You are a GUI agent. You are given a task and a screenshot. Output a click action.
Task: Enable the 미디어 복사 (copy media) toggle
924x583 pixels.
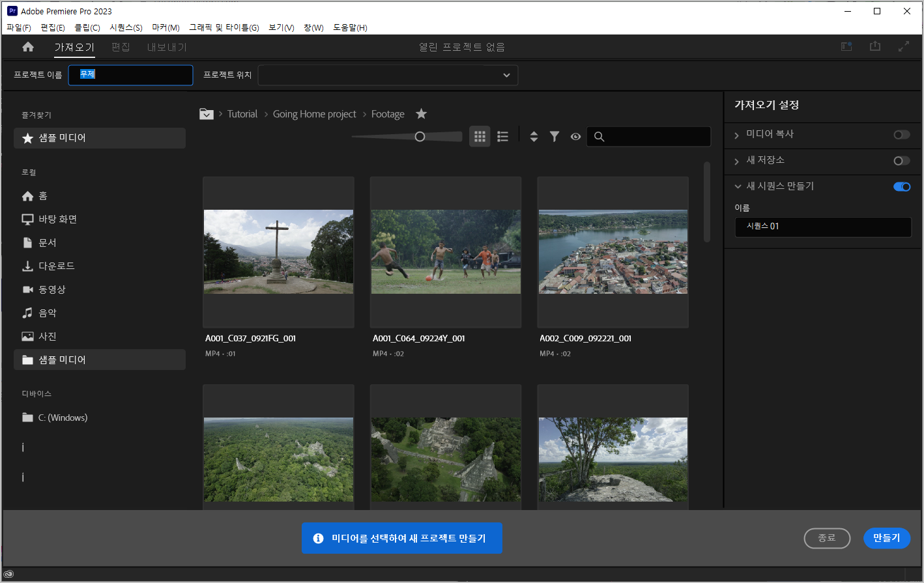902,135
